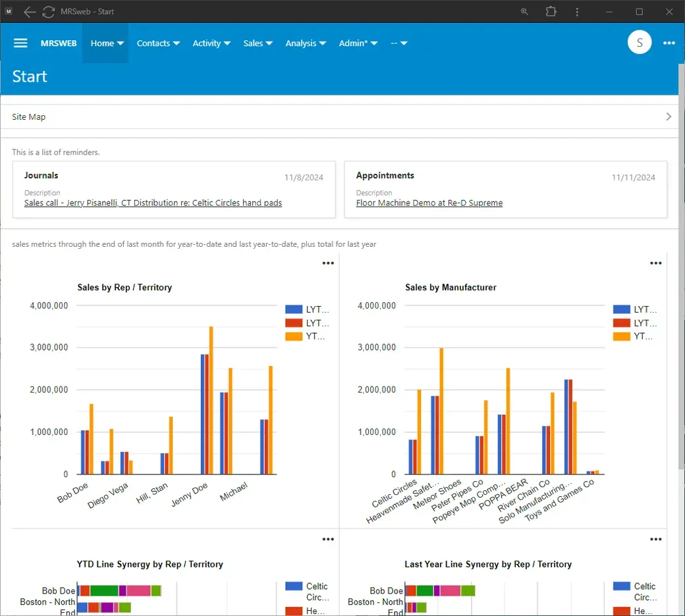
Task: Open the user avatar 'S' profile
Action: (x=639, y=43)
